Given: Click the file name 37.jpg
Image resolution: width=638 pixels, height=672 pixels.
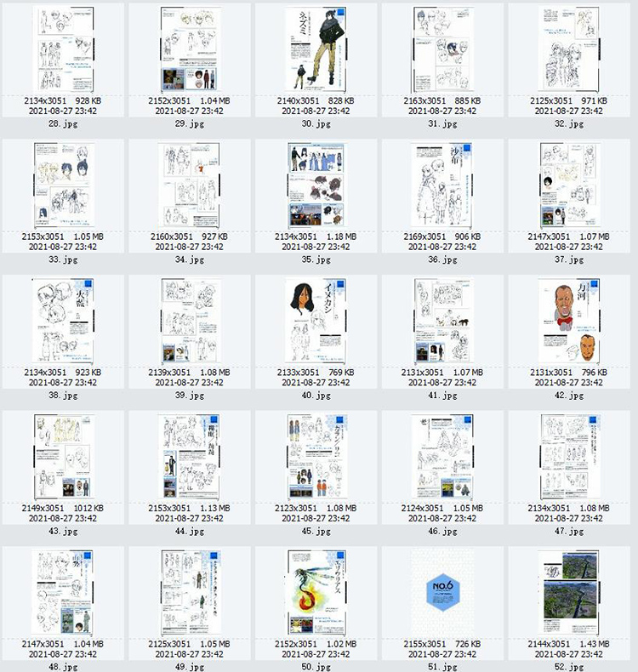Looking at the screenshot, I should (569, 259).
